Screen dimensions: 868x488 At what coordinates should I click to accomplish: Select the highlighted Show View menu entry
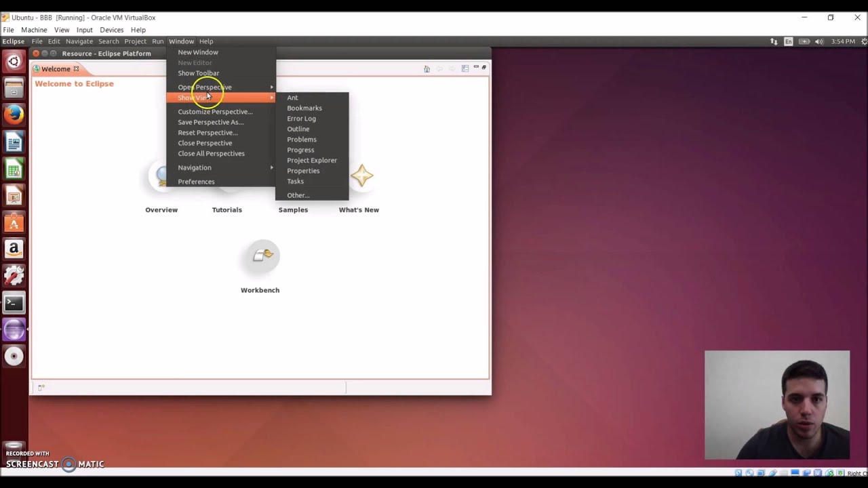221,98
